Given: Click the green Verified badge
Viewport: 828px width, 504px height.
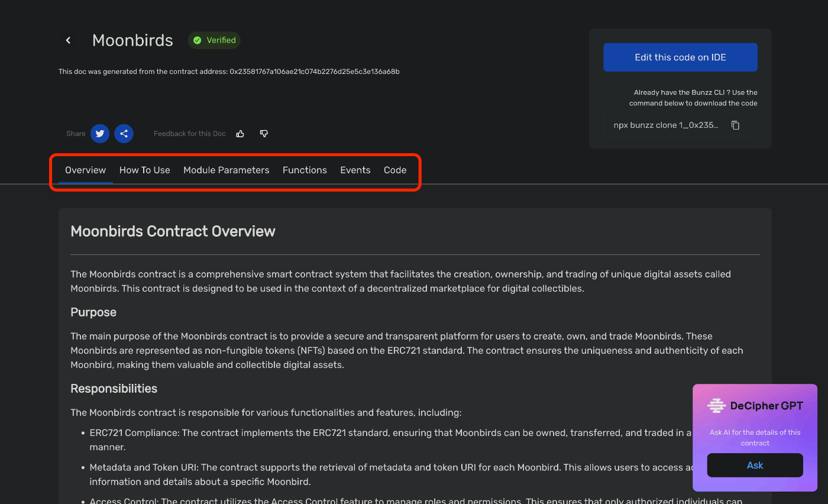Looking at the screenshot, I should tap(214, 40).
